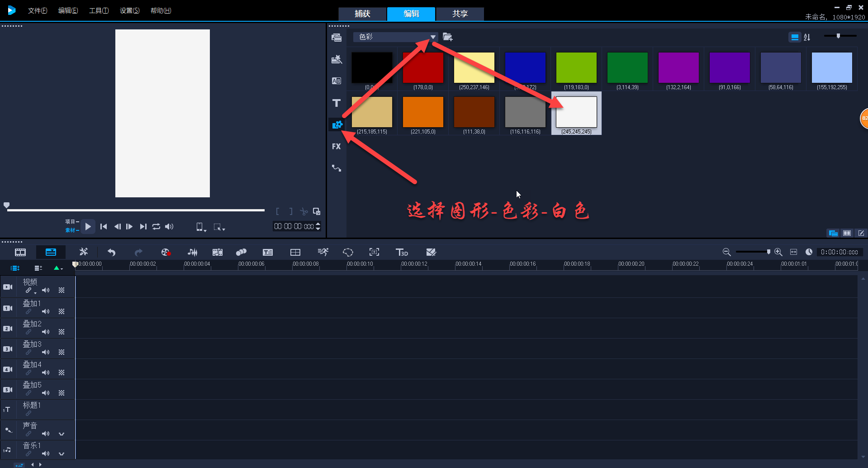The width and height of the screenshot is (868, 468).
Task: Open the record/capture option icon
Action: (166, 252)
